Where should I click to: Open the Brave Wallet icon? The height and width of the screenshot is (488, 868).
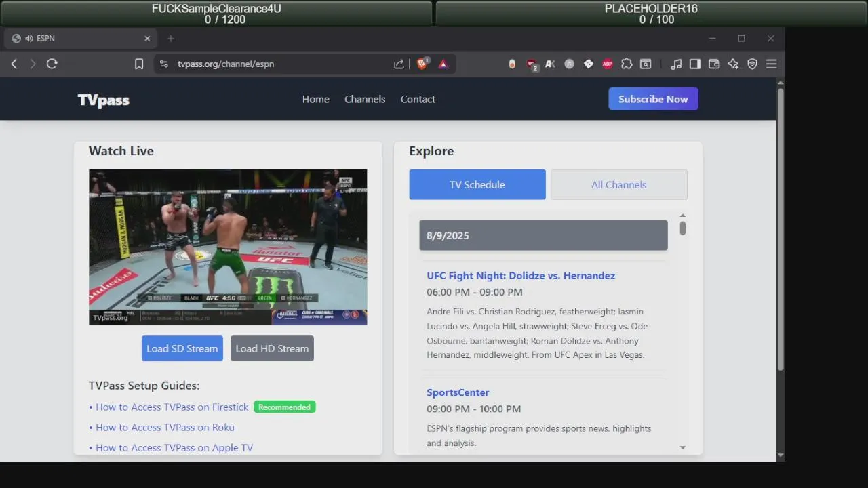714,64
